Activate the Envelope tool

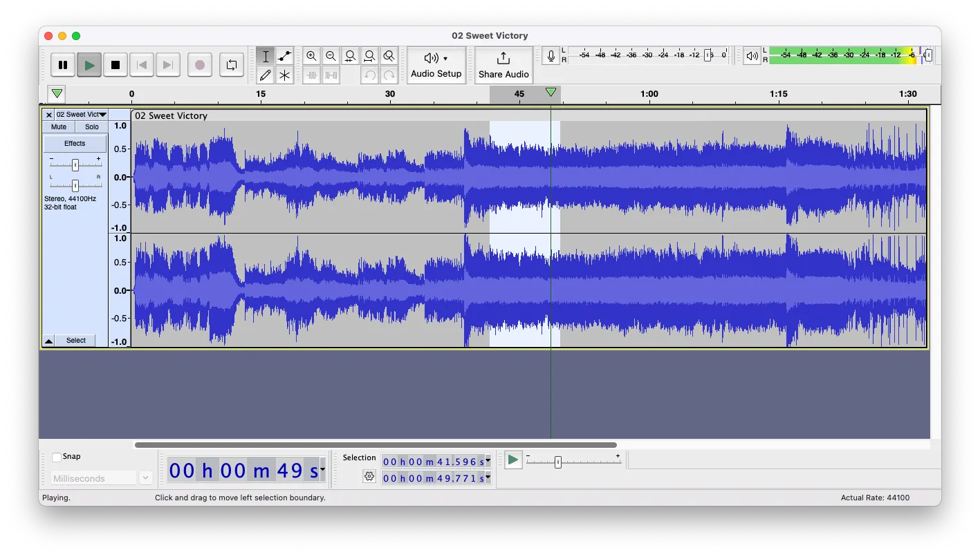click(x=284, y=56)
